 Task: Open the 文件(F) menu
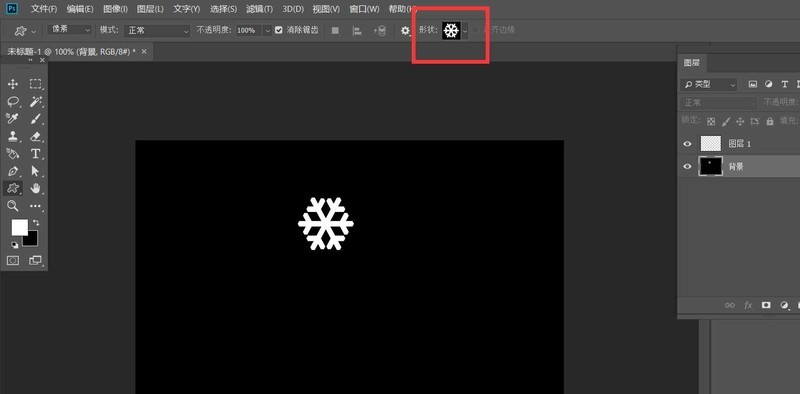[x=44, y=9]
